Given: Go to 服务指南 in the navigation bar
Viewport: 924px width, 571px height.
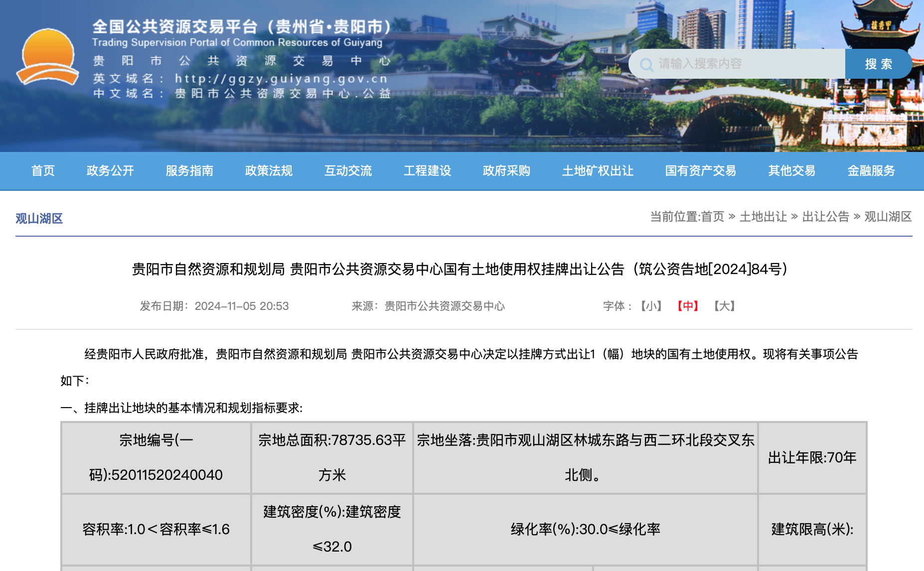Looking at the screenshot, I should click(x=189, y=171).
